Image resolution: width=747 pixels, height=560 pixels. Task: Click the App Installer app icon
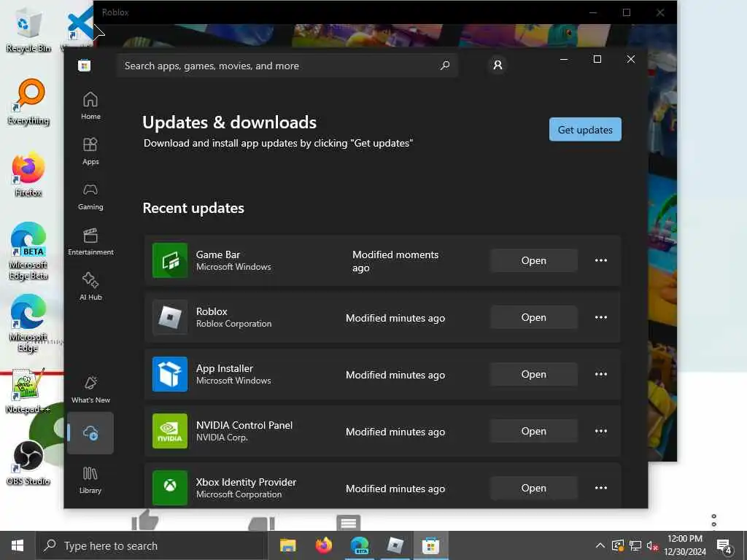(170, 374)
